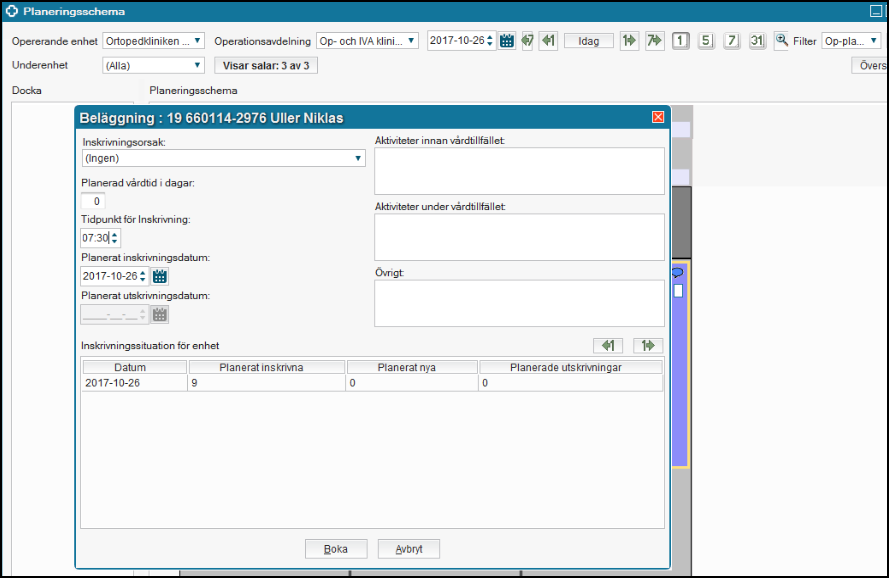Click the Planerat inskrivna column header

tap(267, 367)
